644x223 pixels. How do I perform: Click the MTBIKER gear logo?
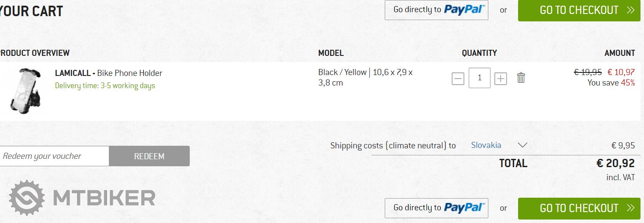click(x=27, y=198)
